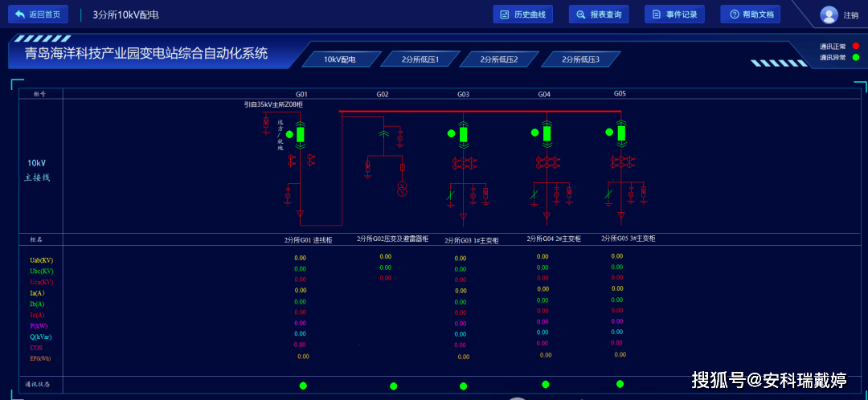
Task: Click G02 communication status green dot
Action: (x=394, y=386)
